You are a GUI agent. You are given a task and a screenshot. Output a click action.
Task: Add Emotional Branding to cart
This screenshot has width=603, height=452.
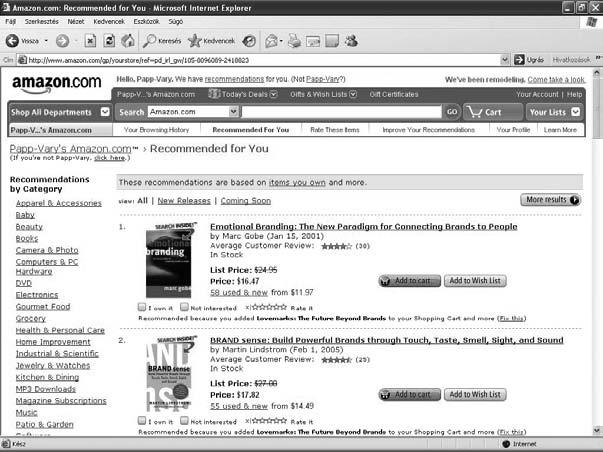[x=410, y=281]
